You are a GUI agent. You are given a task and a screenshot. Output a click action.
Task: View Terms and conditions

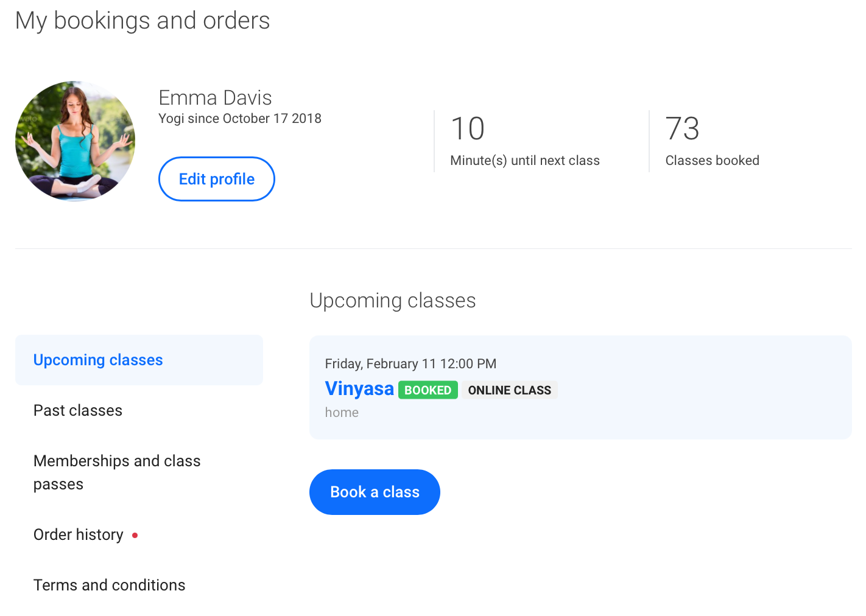(x=109, y=585)
